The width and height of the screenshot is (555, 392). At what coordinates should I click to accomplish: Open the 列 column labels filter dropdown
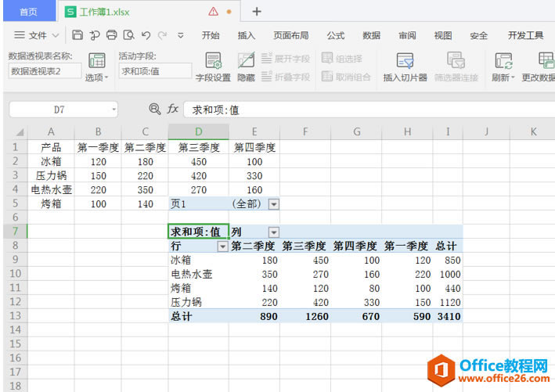pyautogui.click(x=274, y=232)
